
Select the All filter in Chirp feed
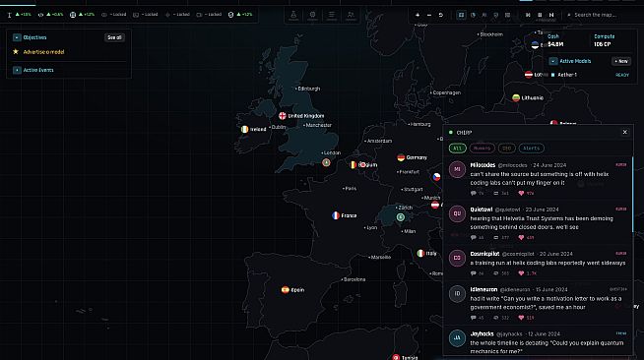pos(457,148)
